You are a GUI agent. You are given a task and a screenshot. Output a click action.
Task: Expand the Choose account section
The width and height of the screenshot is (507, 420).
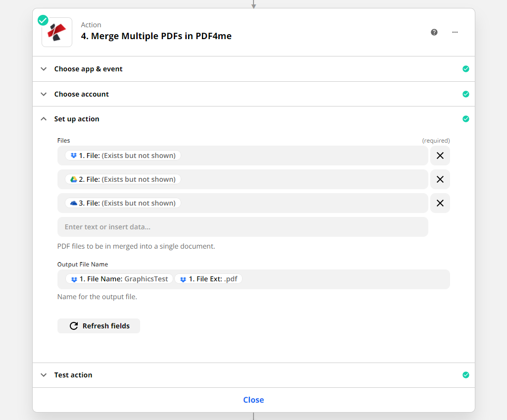tap(82, 94)
